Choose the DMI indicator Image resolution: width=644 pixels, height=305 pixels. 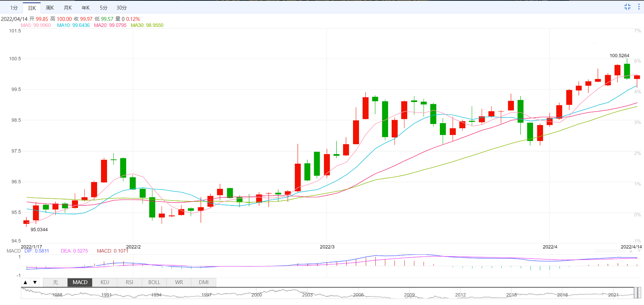(204, 282)
